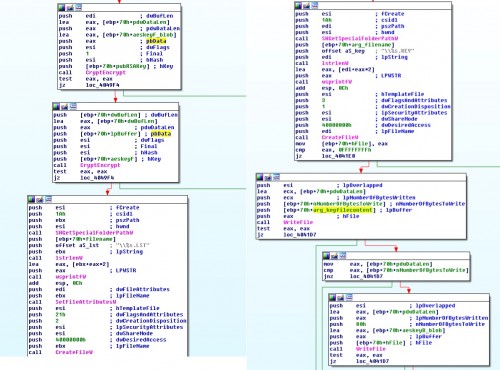Edit-name pencil icon on the aeskeyB_blob WriteFile node
The height and width of the screenshot is (370, 500).
(341, 297)
